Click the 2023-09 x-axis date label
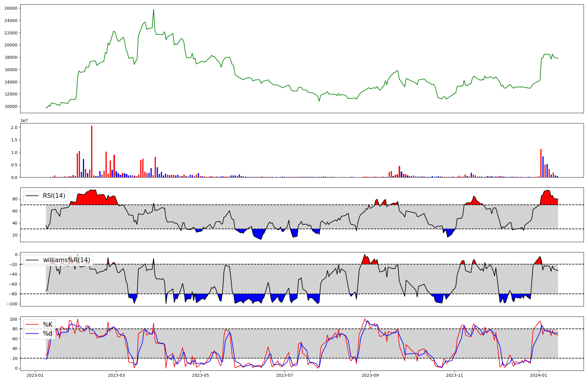 pos(370,375)
